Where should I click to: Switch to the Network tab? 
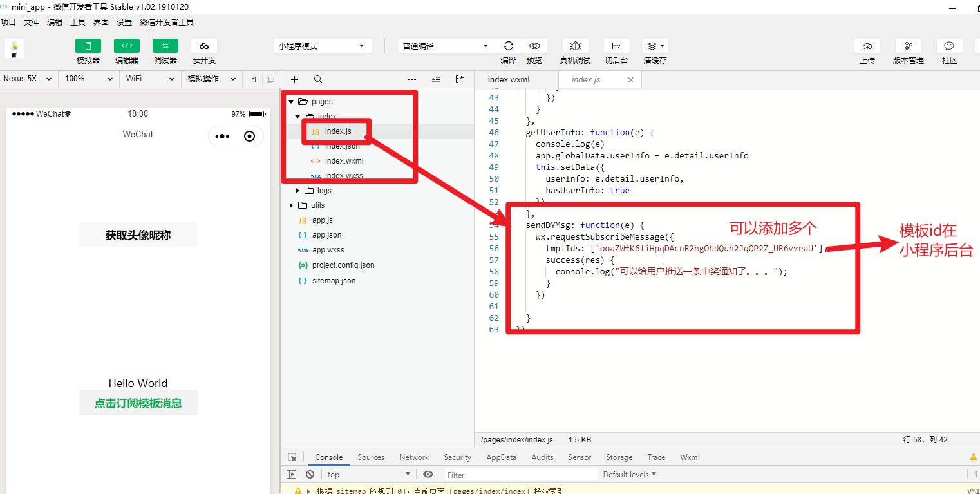[x=414, y=457]
